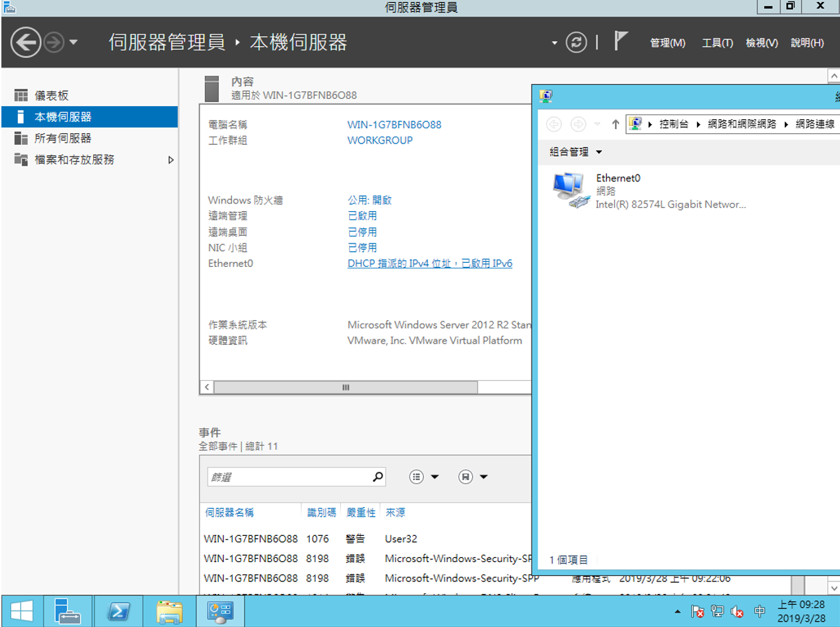Screen dimensions: 840x627
Task: Open the Ethernet0 DHCP IPv4 address link
Action: pyautogui.click(x=430, y=263)
